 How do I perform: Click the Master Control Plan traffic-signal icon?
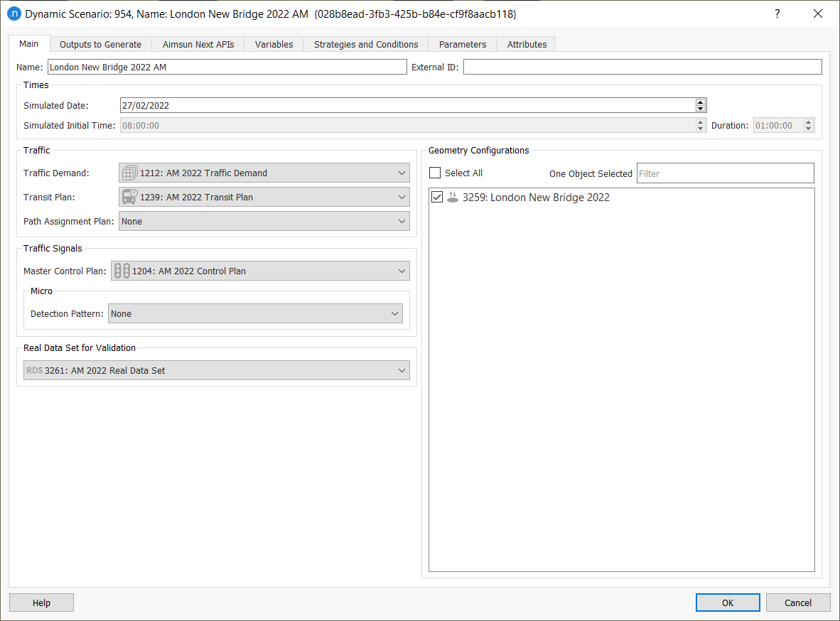[x=121, y=270]
